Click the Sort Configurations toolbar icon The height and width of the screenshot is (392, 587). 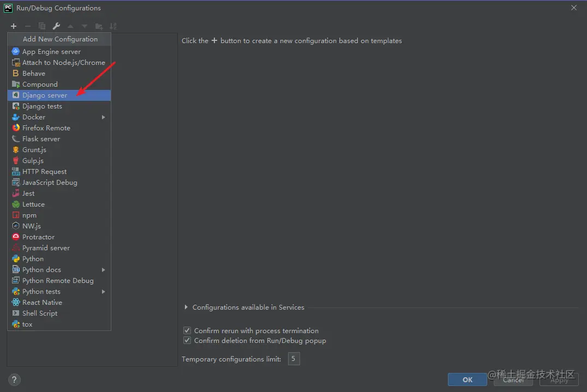click(x=113, y=26)
